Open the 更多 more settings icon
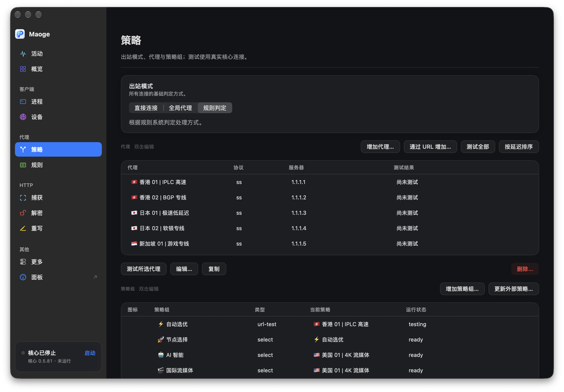Viewport: 564px width, 392px height. point(23,262)
